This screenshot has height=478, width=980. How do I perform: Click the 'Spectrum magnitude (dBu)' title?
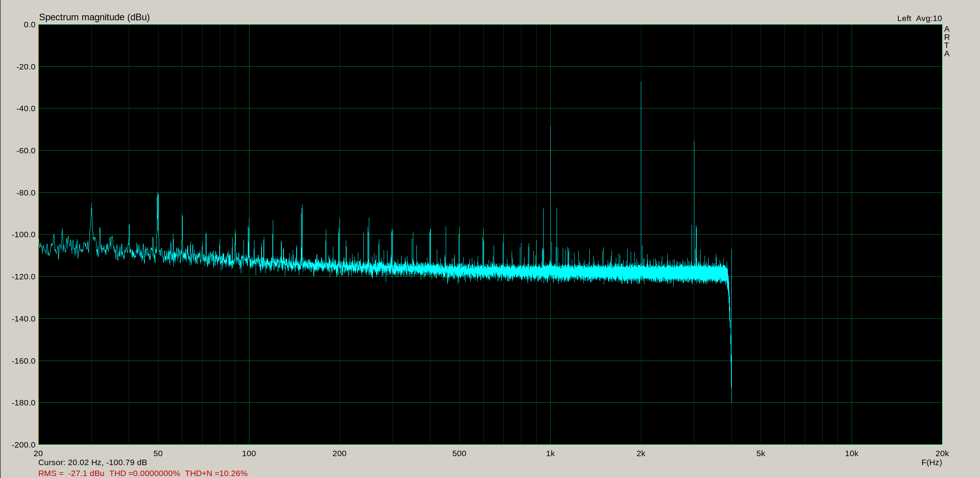pyautogui.click(x=94, y=17)
